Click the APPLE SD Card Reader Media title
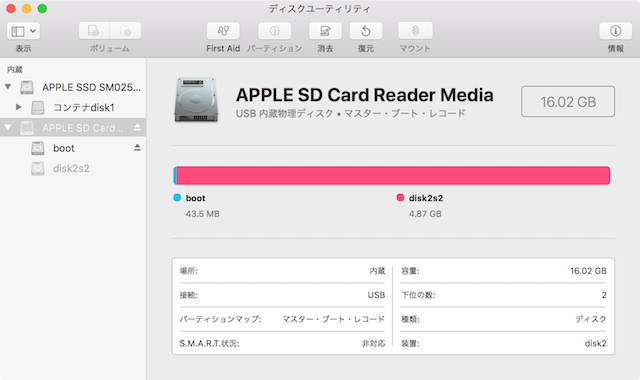 pos(364,95)
